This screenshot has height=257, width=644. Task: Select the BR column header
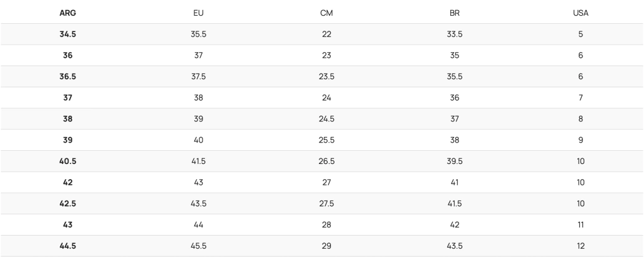454,13
